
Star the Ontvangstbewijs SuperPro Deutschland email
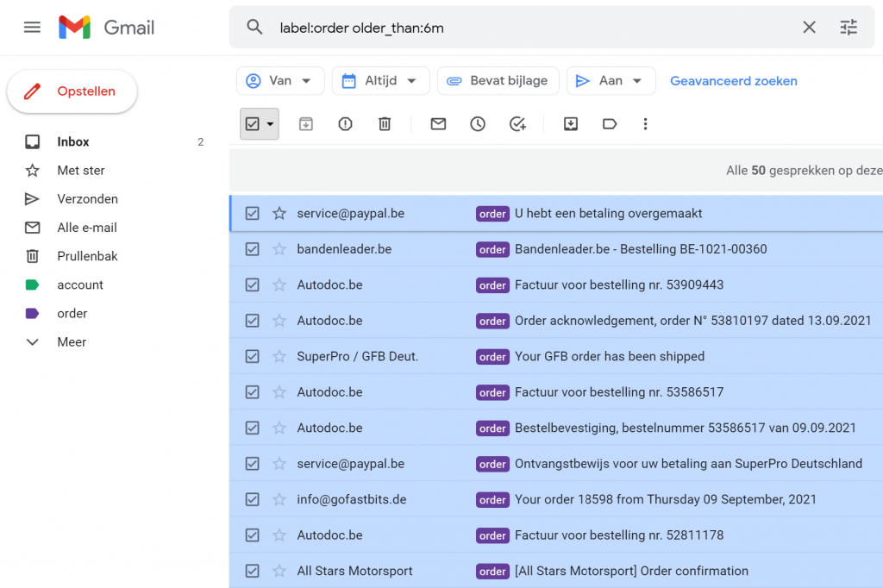279,464
